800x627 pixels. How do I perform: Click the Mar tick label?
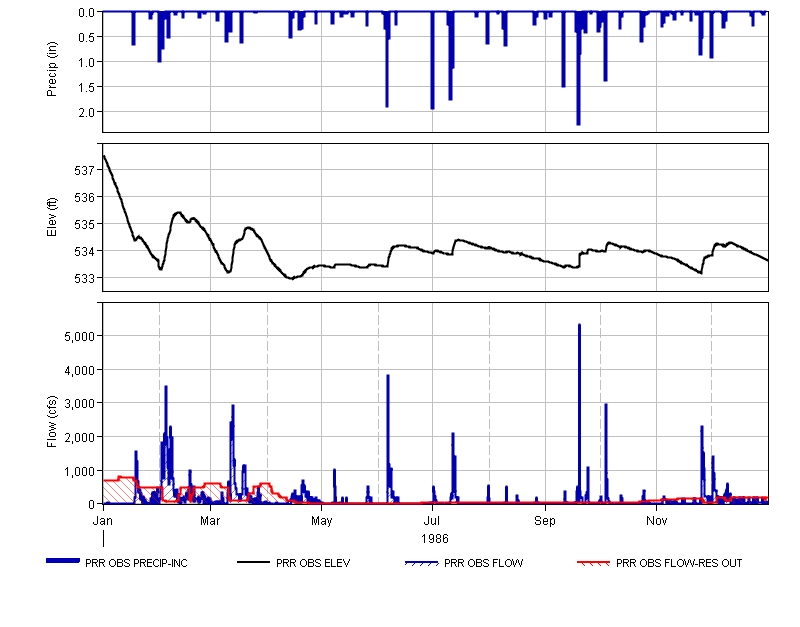[210, 521]
